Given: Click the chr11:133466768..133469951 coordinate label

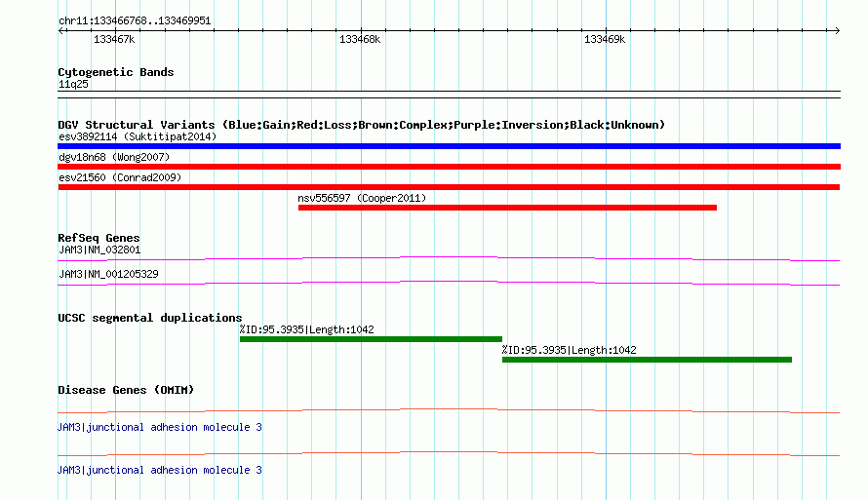Looking at the screenshot, I should (x=135, y=20).
